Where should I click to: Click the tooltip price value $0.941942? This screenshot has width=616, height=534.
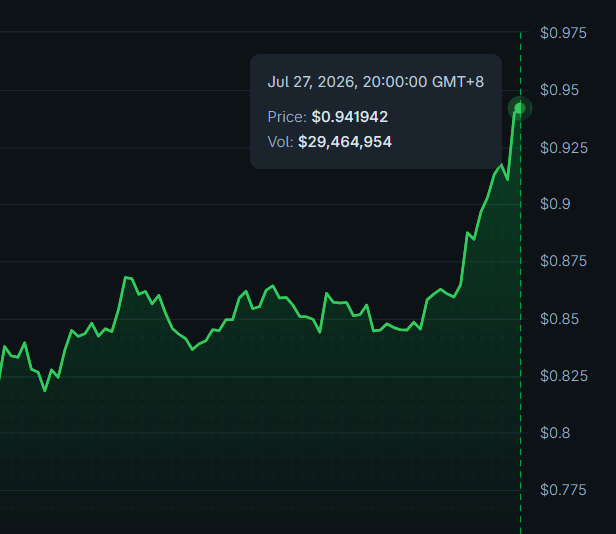click(350, 117)
